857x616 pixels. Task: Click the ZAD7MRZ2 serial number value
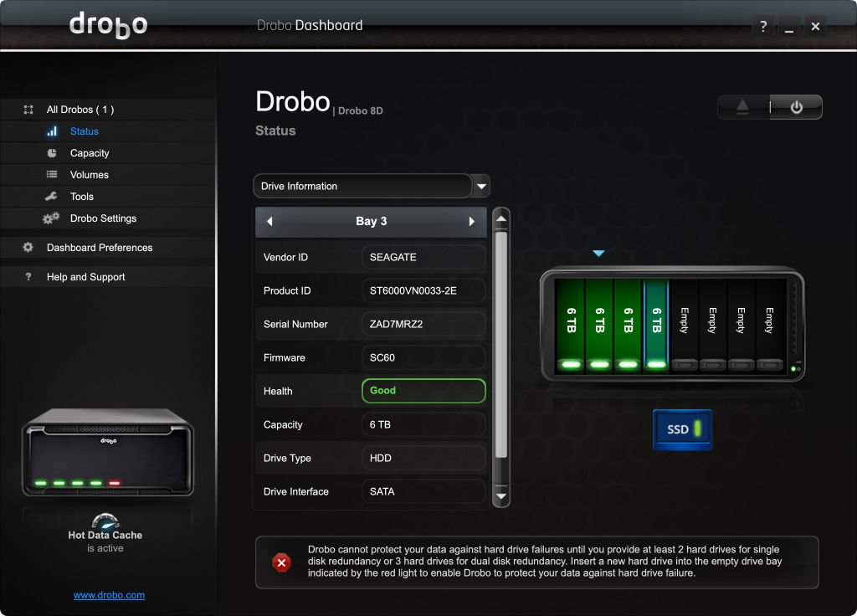pyautogui.click(x=423, y=324)
